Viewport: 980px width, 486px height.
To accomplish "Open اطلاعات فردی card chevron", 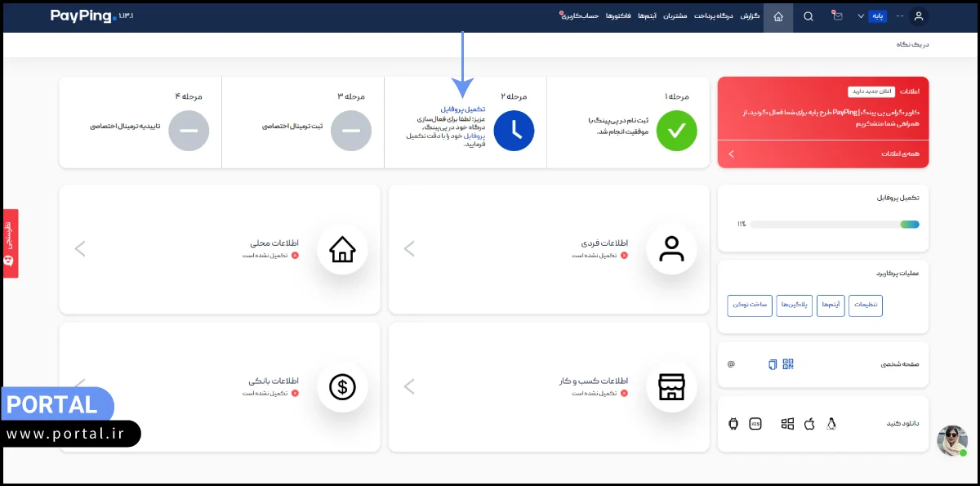I will coord(410,249).
